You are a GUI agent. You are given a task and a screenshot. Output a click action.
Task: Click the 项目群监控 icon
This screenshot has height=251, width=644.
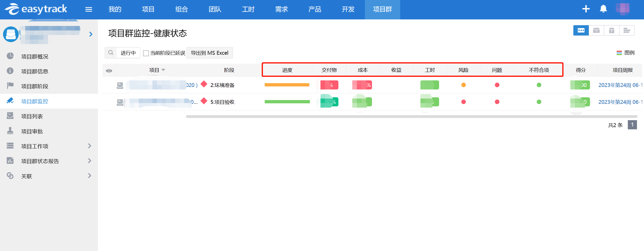pos(10,101)
